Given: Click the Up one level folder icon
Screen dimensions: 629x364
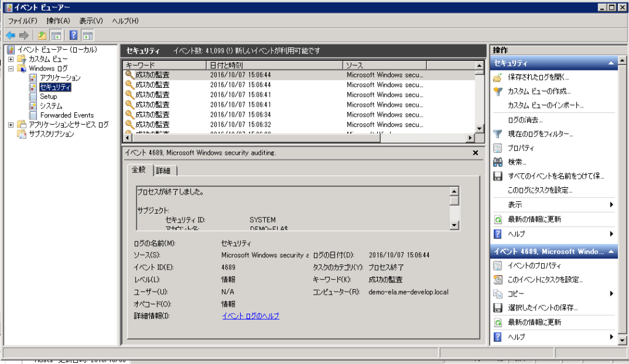Looking at the screenshot, I should click(x=42, y=35).
